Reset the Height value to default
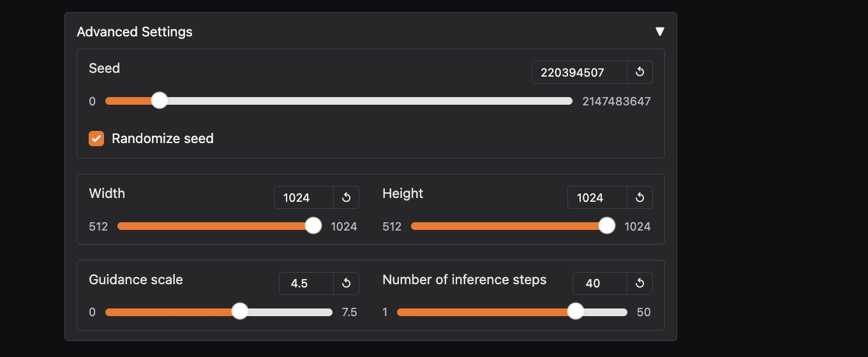The height and width of the screenshot is (357, 868). [640, 197]
